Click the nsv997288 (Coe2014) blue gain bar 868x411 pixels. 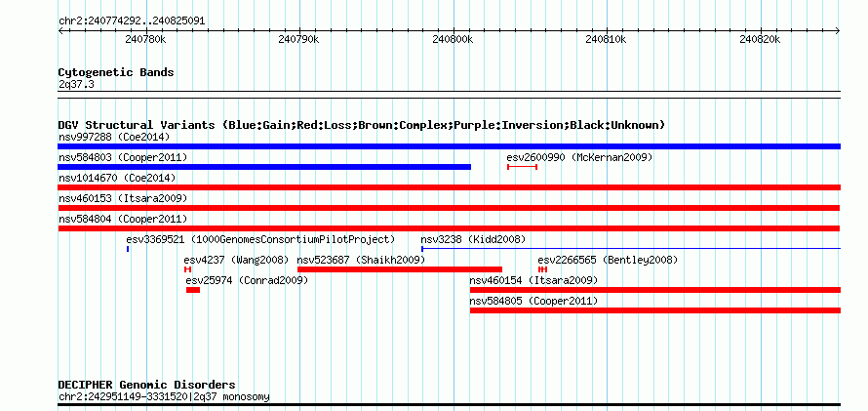pos(449,146)
